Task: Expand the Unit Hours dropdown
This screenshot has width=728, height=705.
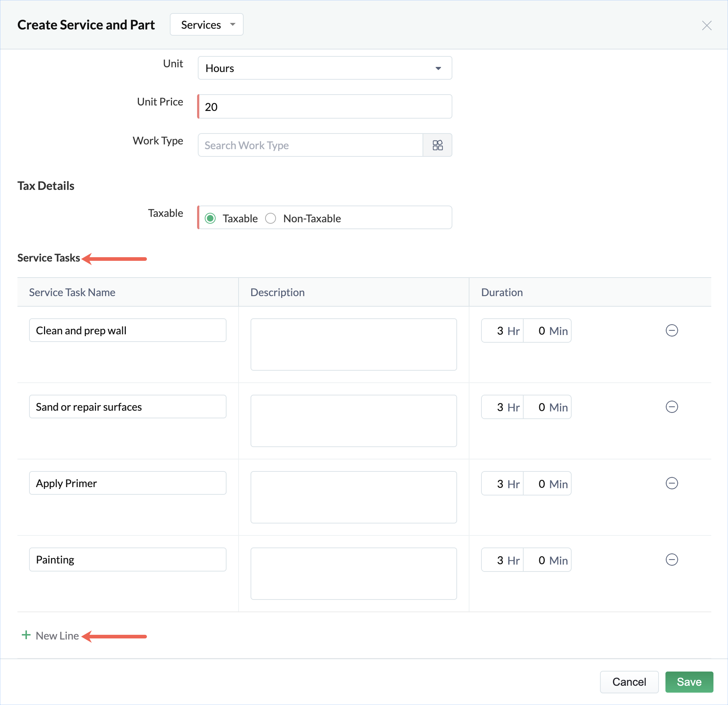Action: pos(325,68)
